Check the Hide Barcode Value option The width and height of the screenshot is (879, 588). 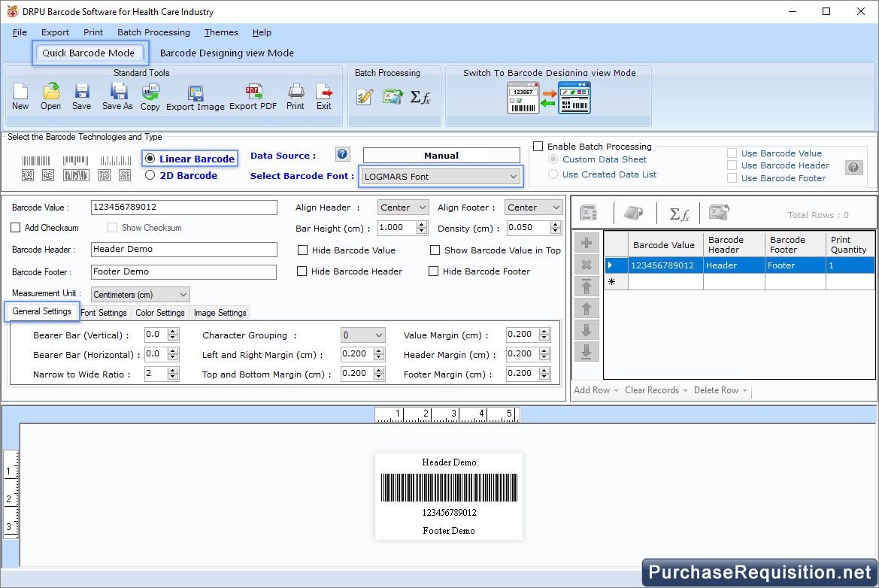303,250
